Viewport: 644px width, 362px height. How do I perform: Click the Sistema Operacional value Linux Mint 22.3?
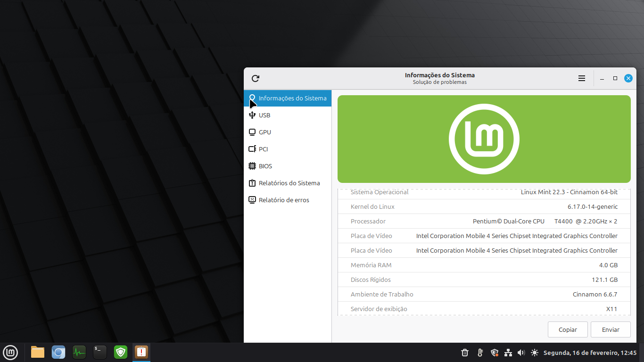pos(569,192)
